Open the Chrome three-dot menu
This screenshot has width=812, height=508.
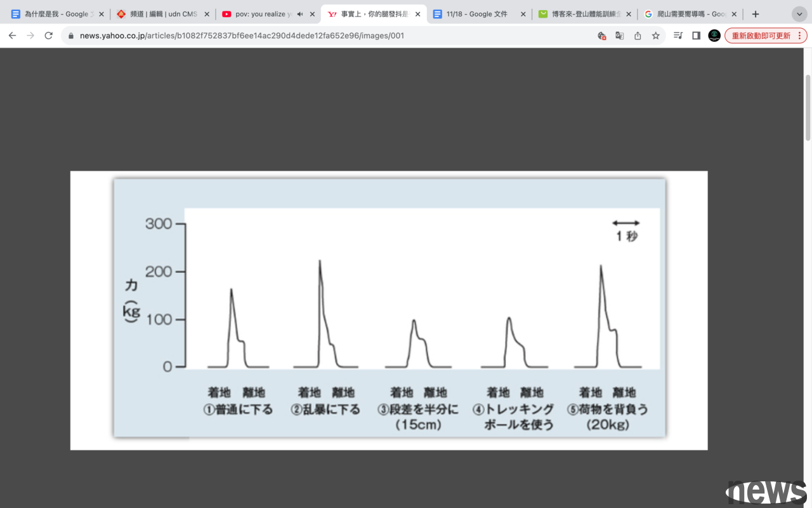point(799,36)
